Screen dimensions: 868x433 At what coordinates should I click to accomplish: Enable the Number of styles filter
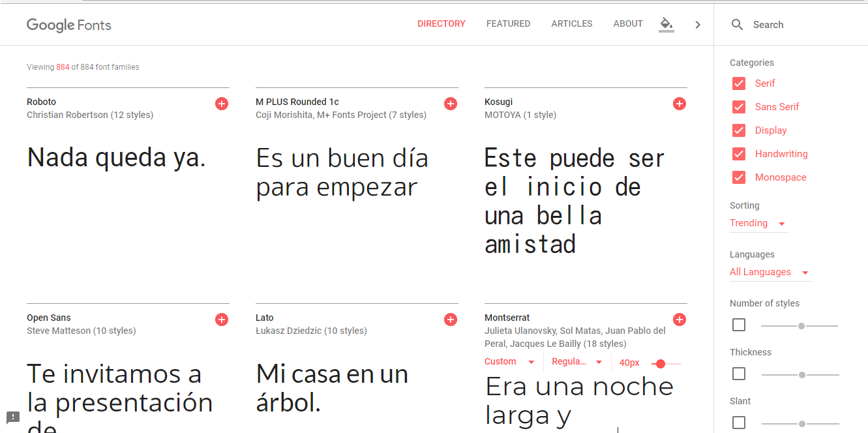point(739,325)
